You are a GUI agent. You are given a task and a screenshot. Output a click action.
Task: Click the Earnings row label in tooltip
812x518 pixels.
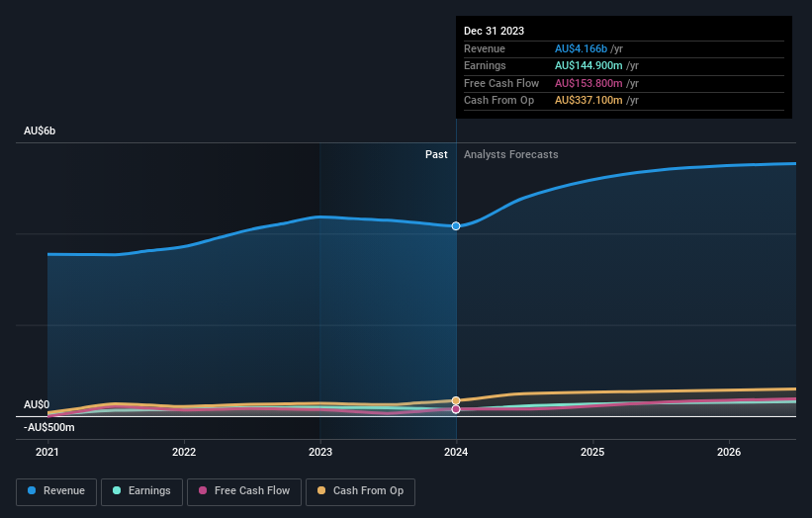pos(485,65)
